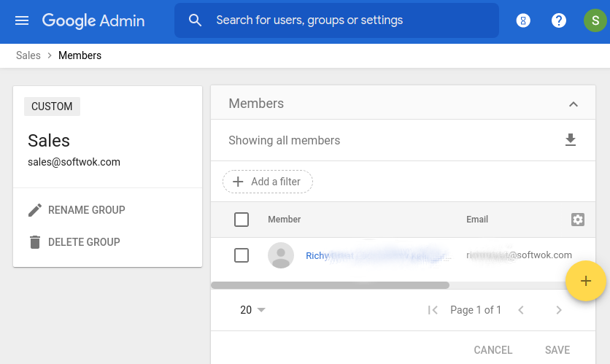The image size is (610, 364).
Task: Click the hourglass tasks icon
Action: (523, 20)
